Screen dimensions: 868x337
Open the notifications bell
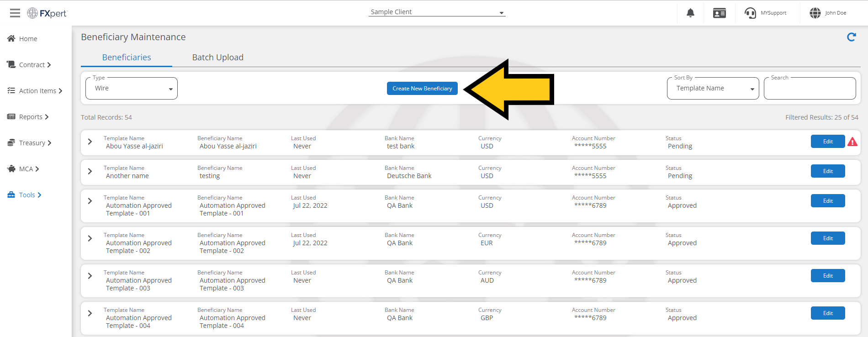(690, 13)
